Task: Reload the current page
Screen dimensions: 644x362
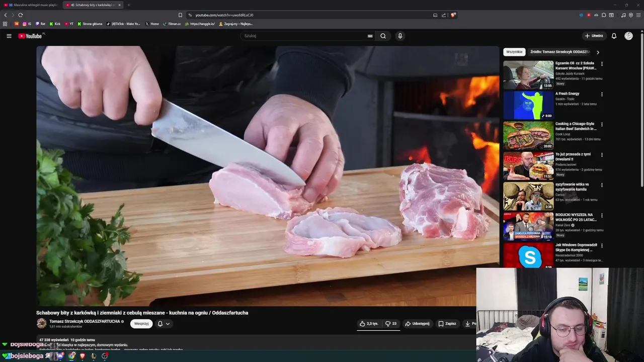Action: pos(21,15)
